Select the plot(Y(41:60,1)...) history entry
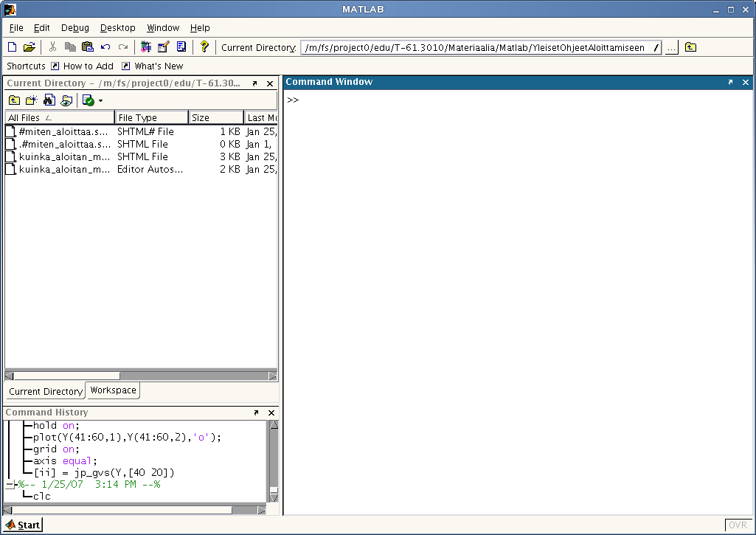 pyautogui.click(x=128, y=437)
